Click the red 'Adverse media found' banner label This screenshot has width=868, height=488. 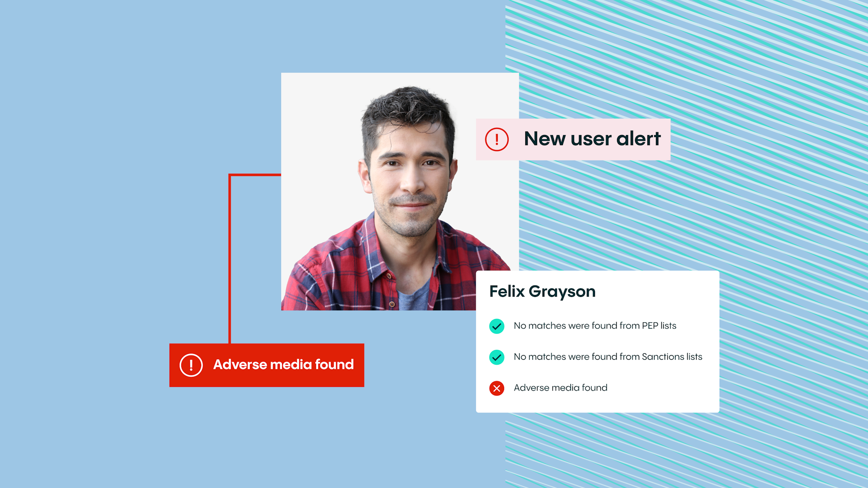click(283, 365)
